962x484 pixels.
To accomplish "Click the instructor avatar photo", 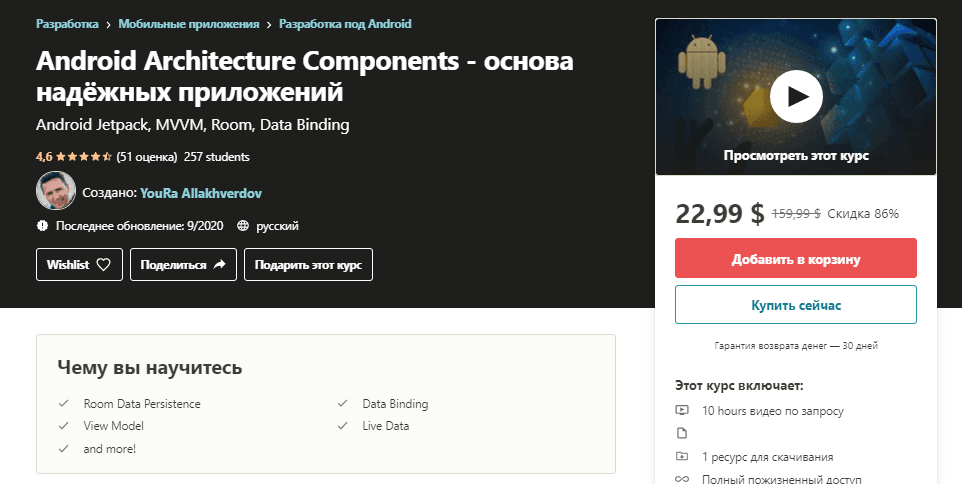I will 56,191.
